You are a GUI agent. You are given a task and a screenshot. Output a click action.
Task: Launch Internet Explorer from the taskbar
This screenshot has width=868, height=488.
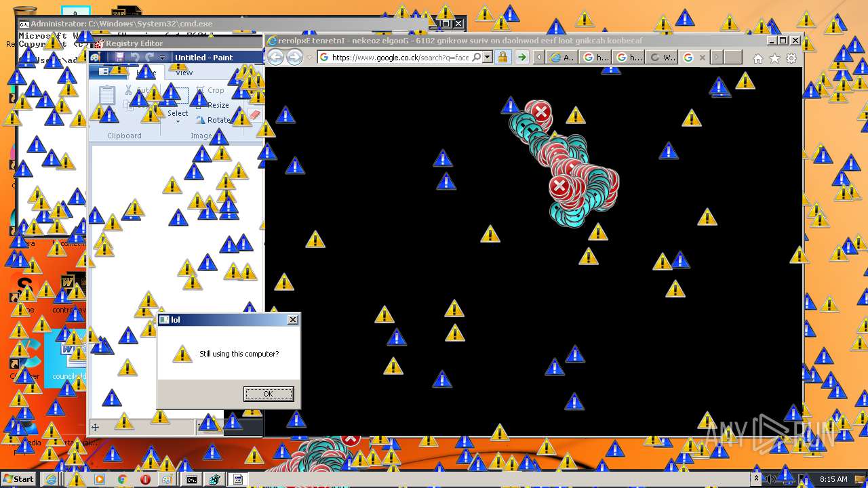coord(51,479)
